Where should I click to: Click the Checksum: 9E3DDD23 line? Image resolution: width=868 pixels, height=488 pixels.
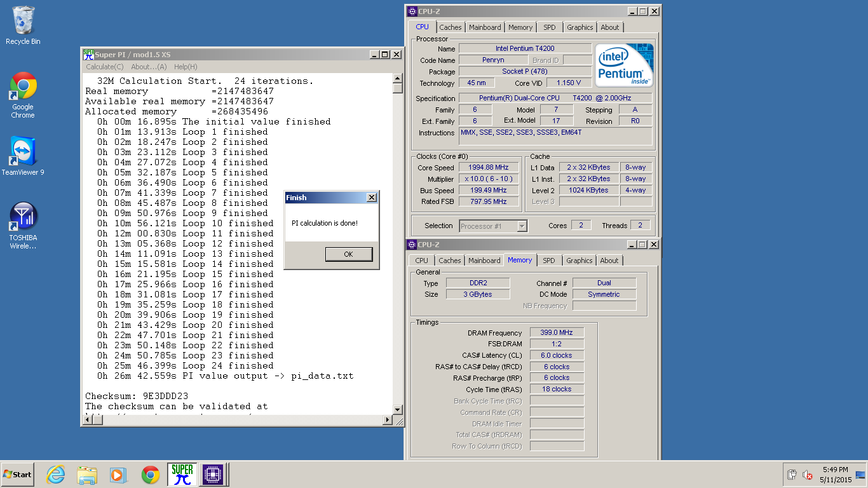pyautogui.click(x=137, y=396)
